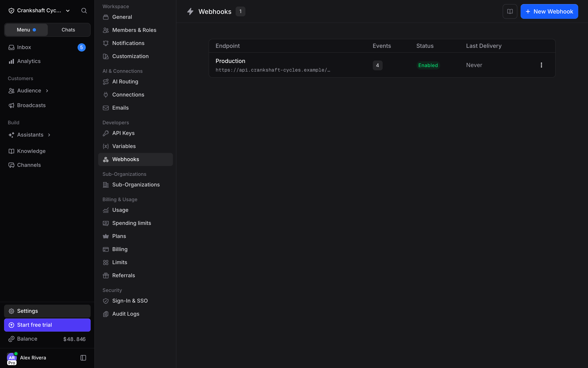Click the Enabled status badge

428,65
